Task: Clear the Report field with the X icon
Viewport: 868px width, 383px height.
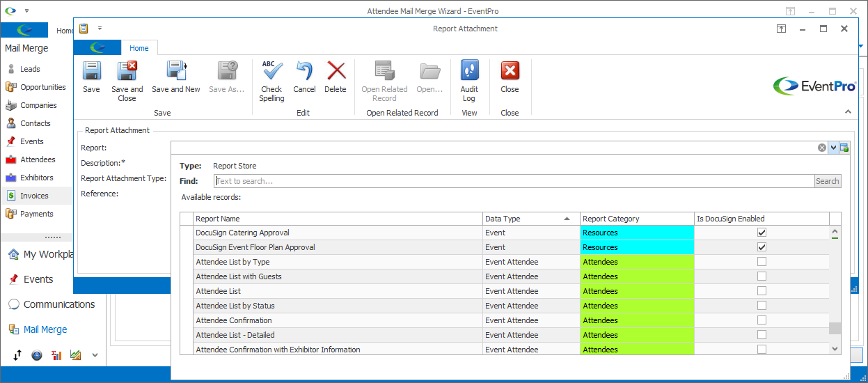Action: click(x=822, y=148)
